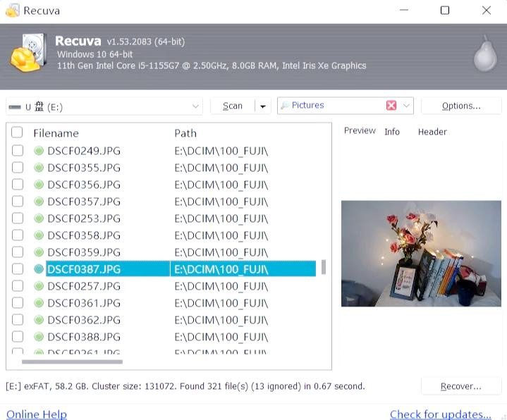
Task: Click status dot of DSCF0387.JPG row
Action: (39, 269)
